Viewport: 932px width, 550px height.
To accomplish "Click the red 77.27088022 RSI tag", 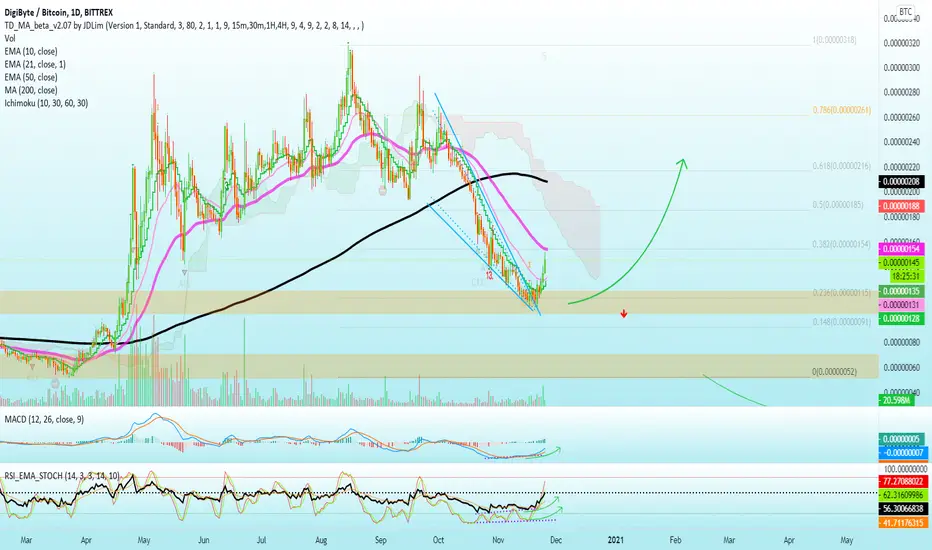I will 902,480.
